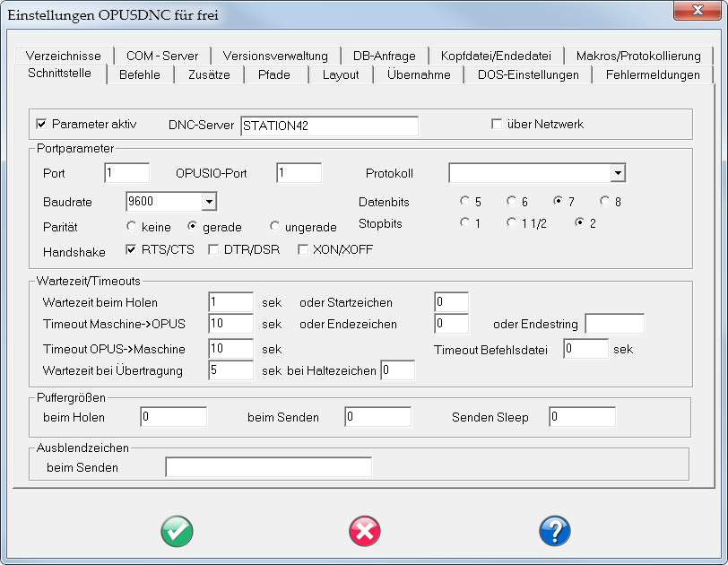Click the oder Startzeichen field
The height and width of the screenshot is (565, 728).
click(452, 301)
